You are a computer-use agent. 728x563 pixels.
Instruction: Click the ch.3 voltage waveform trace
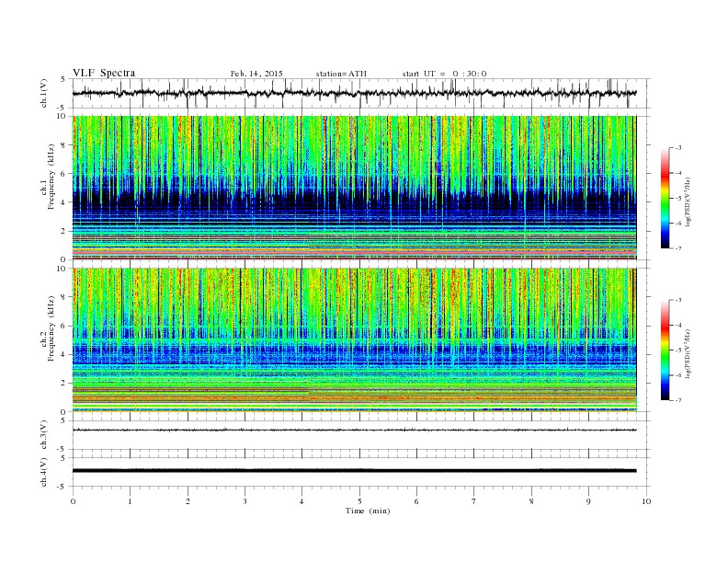tap(354, 431)
